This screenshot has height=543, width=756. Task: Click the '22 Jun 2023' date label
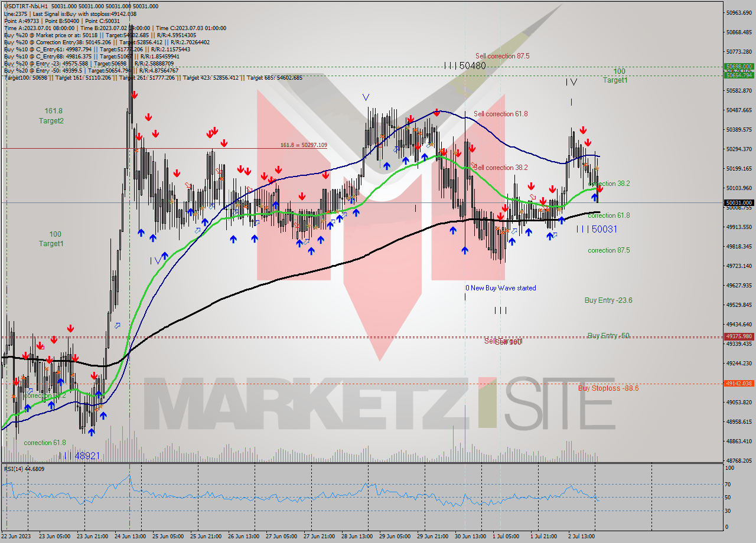(x=15, y=537)
